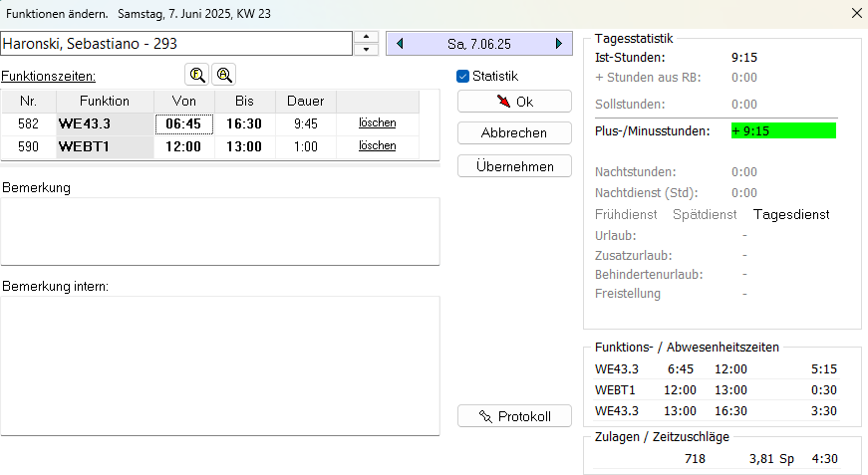Step down to next employee in name spinner
The height and width of the screenshot is (475, 868).
click(x=367, y=50)
